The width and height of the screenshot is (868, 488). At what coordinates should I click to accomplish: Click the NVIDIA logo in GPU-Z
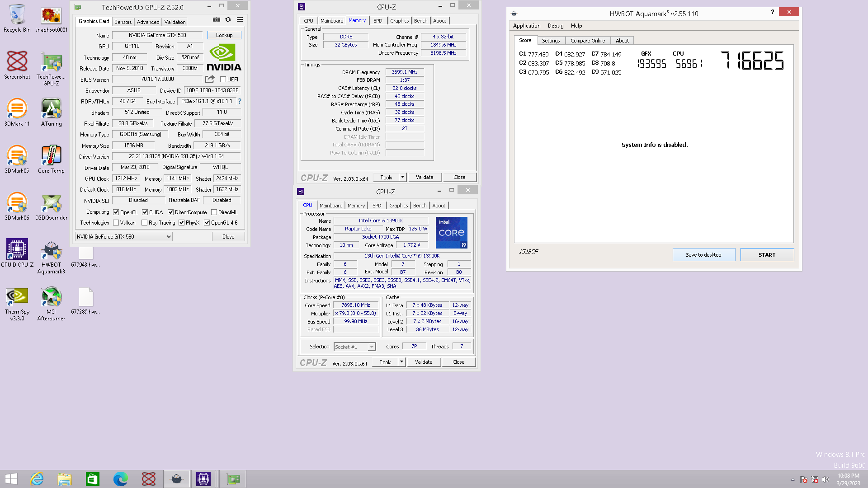224,57
